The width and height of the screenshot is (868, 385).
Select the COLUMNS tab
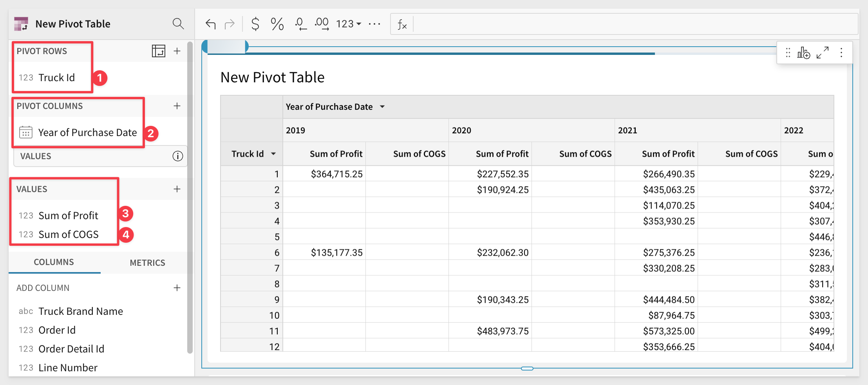54,262
